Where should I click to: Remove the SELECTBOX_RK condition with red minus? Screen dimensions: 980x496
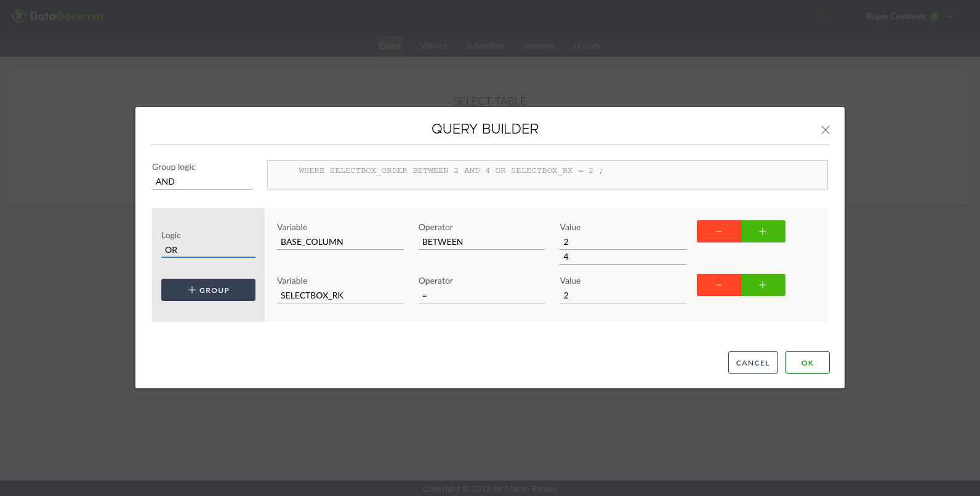coord(718,285)
